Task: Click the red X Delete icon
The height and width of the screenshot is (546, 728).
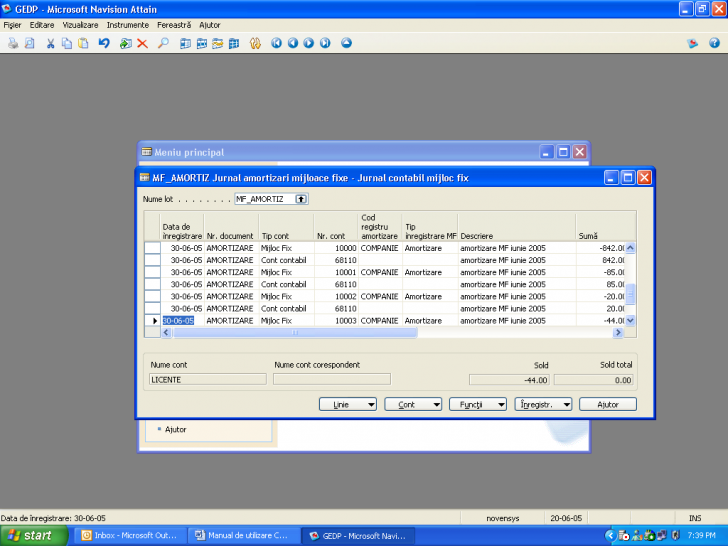Action: 143,43
